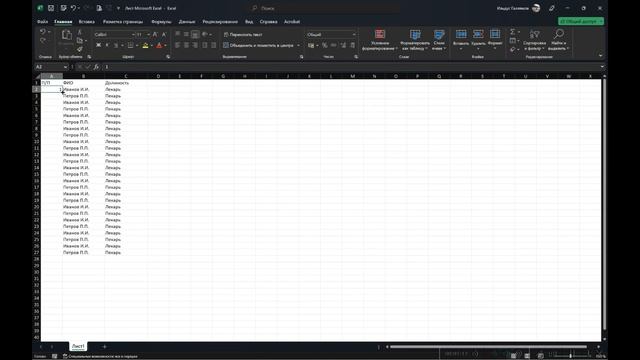Apply the percent style icon

pos(325,45)
